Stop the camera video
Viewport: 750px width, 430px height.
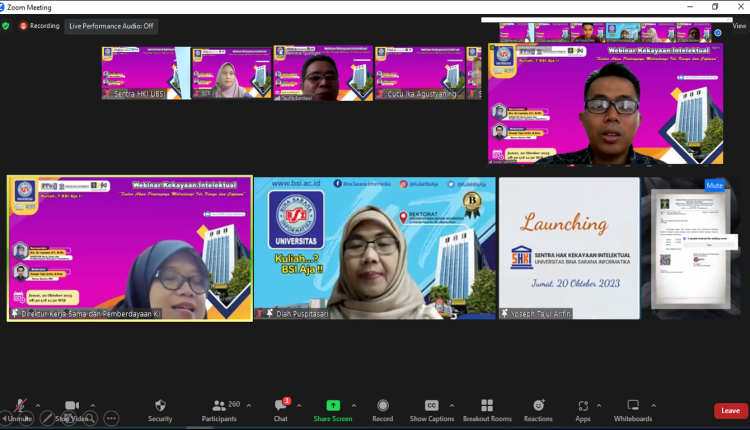coord(72,411)
